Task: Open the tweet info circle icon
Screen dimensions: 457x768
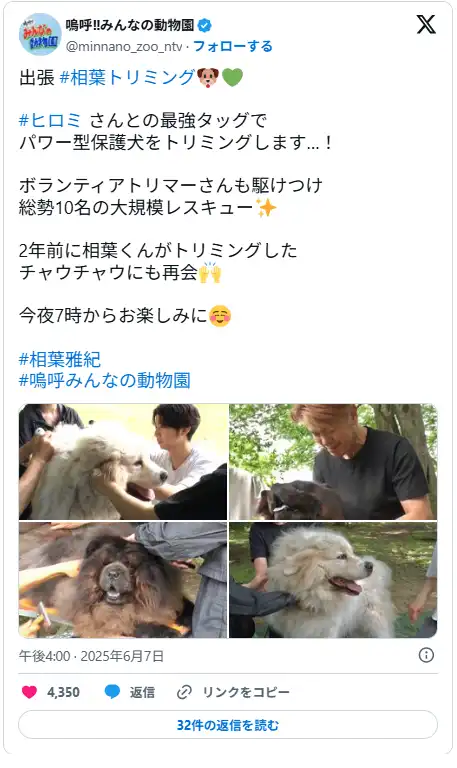Action: pyautogui.click(x=426, y=655)
